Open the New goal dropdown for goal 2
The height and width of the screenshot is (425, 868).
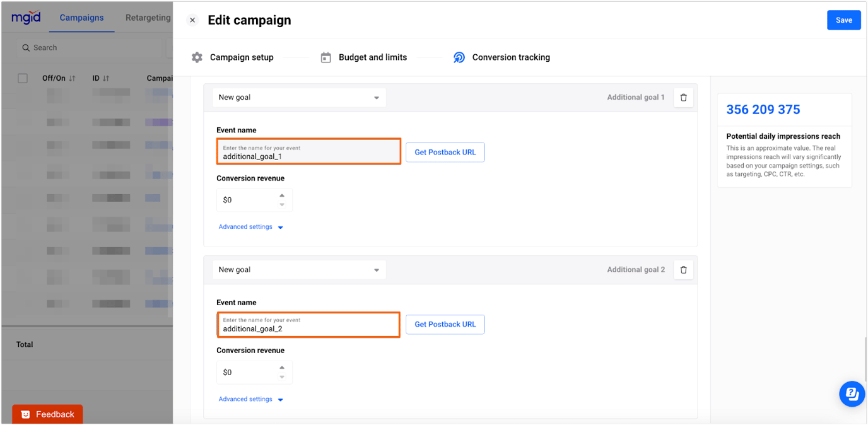(299, 269)
